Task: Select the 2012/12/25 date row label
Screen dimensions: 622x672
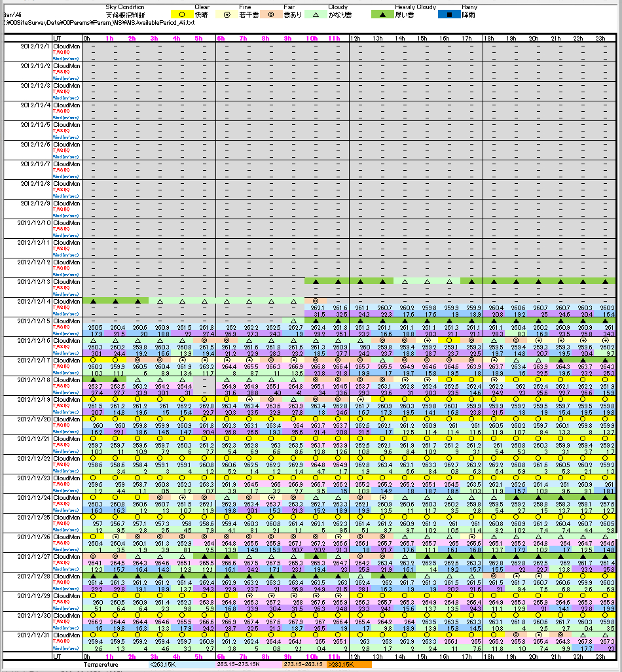Action: 35,517
